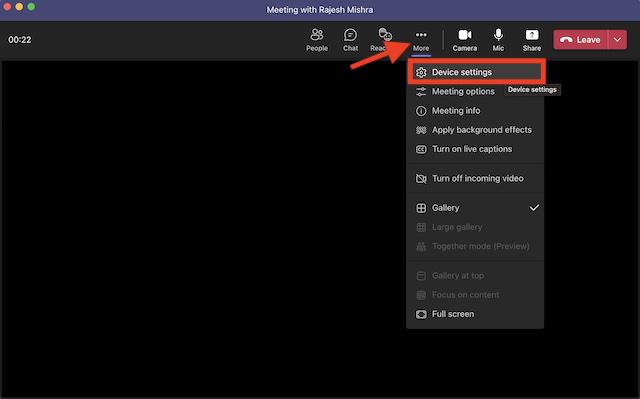
Task: Expand the Leave options dropdown arrow
Action: coord(617,40)
